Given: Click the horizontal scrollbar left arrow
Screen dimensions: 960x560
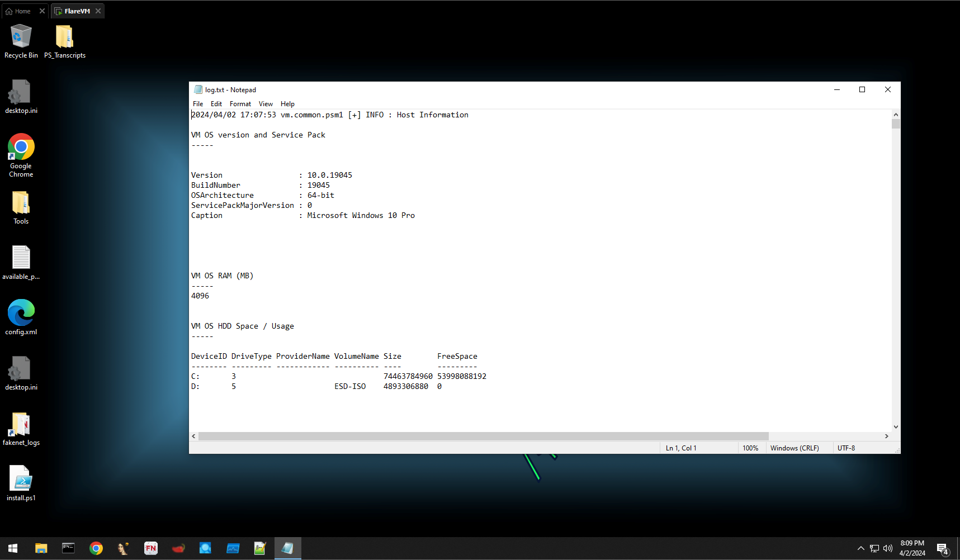Looking at the screenshot, I should click(x=193, y=436).
